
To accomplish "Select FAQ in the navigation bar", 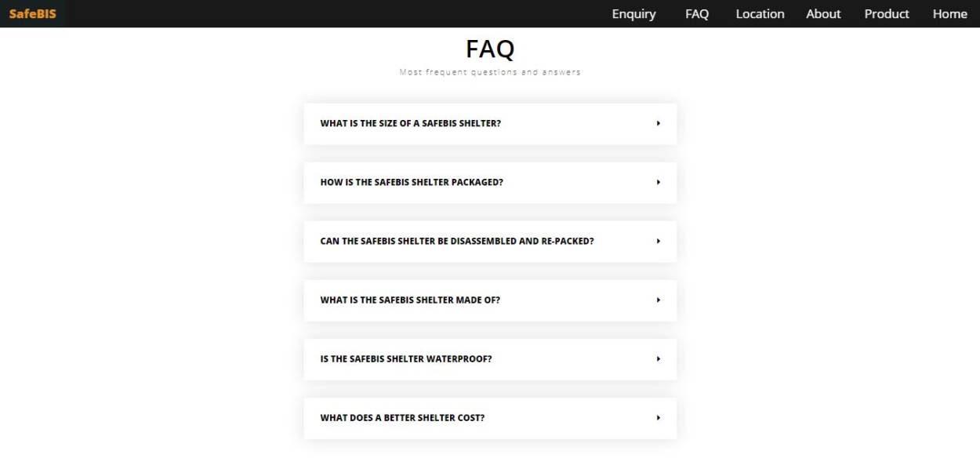I will pyautogui.click(x=697, y=13).
